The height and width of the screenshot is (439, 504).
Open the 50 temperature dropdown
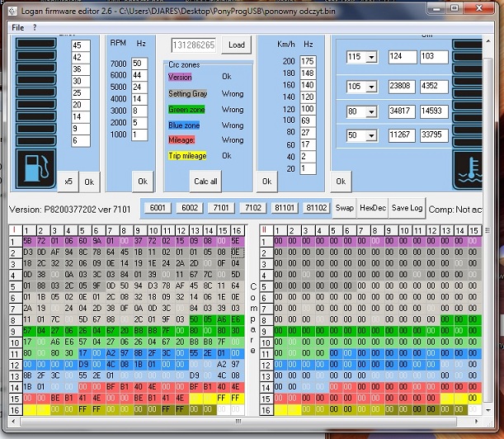(x=371, y=135)
